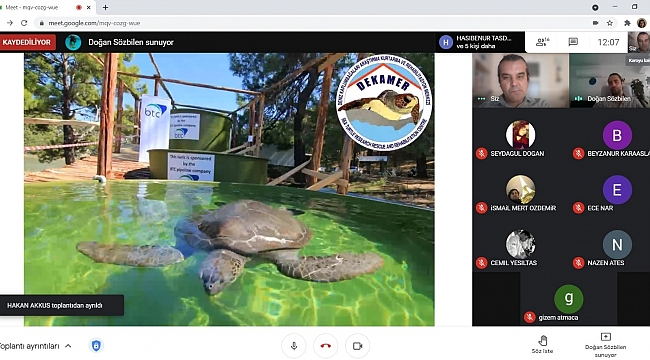The height and width of the screenshot is (360, 650).
Task: Click Doğan Sözbilen sunuyor presentation button
Action: (x=605, y=345)
